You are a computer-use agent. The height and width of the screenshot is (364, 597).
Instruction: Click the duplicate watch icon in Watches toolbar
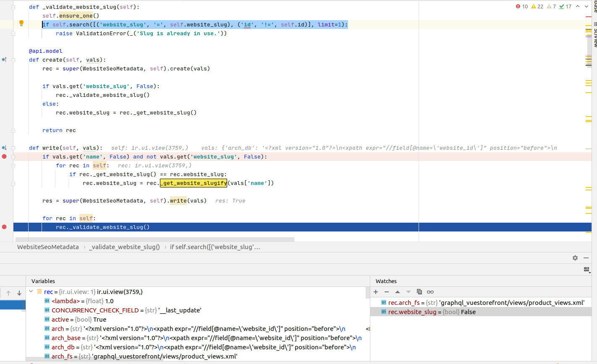(x=419, y=292)
